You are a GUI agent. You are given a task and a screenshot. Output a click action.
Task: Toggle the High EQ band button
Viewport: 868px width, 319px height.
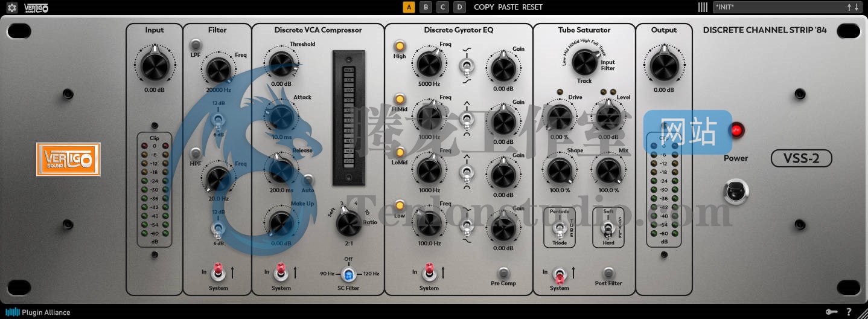coord(400,46)
